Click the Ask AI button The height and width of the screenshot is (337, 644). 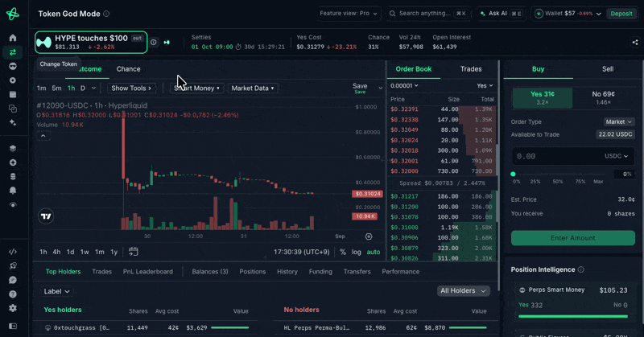point(502,14)
